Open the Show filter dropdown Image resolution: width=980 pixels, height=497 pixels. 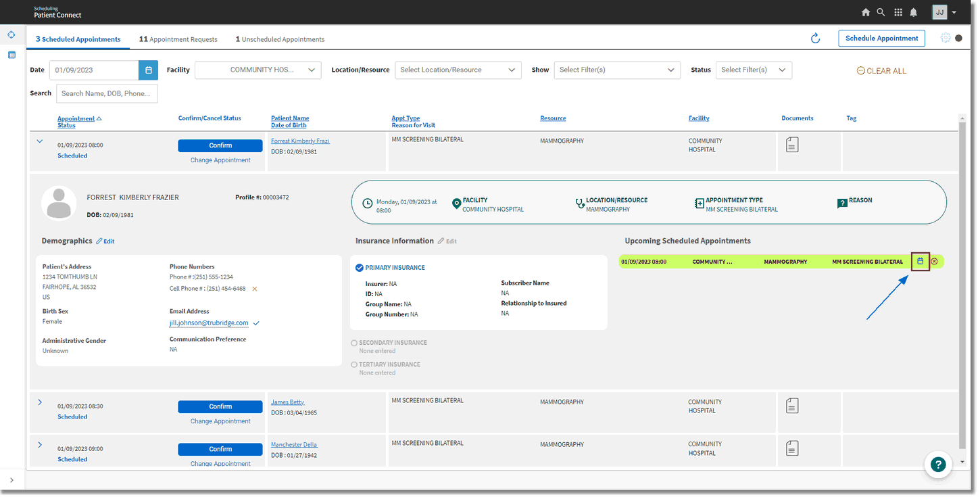point(617,70)
